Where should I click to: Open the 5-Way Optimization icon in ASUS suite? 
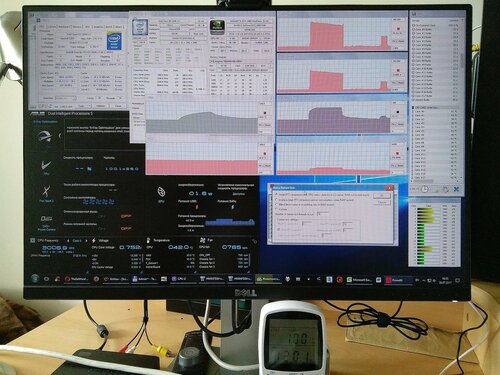(x=46, y=137)
